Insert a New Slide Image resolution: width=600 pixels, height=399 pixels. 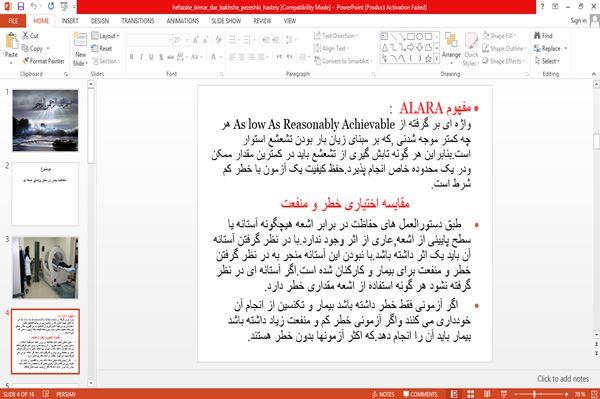tap(80, 50)
